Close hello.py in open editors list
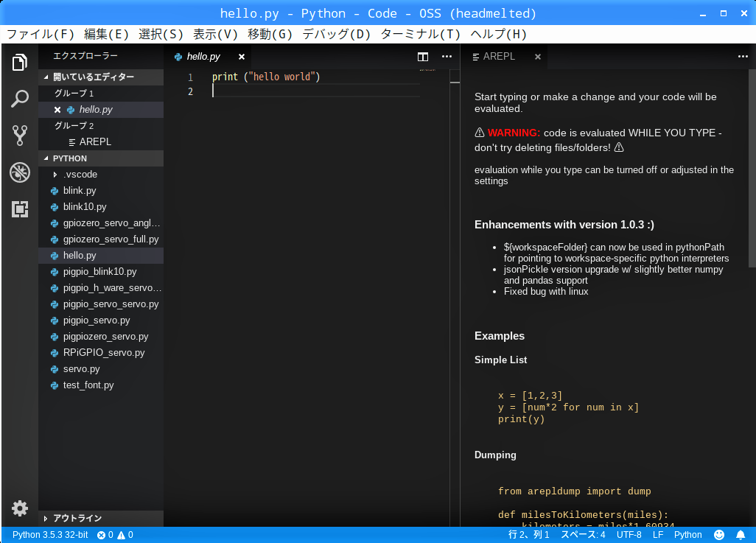 (57, 110)
